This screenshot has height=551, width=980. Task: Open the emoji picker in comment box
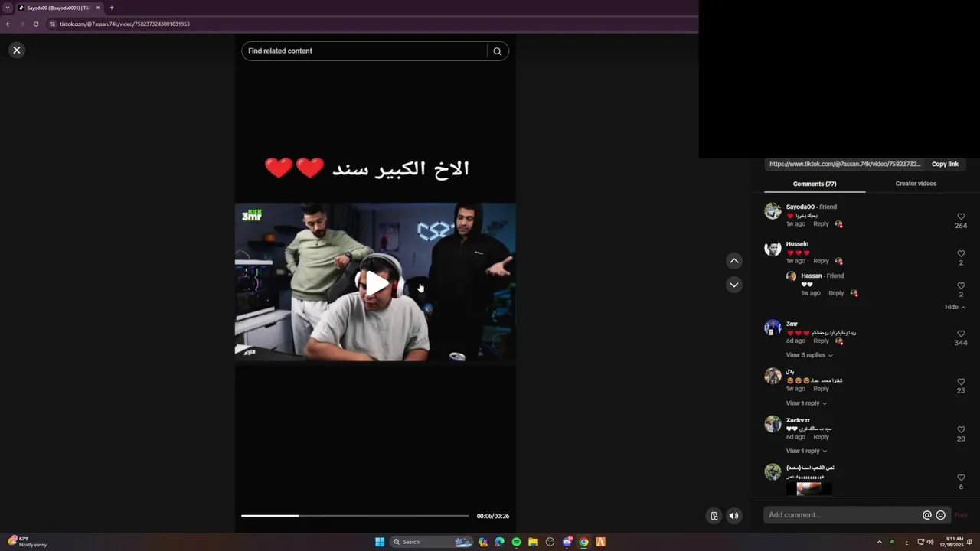click(x=940, y=515)
